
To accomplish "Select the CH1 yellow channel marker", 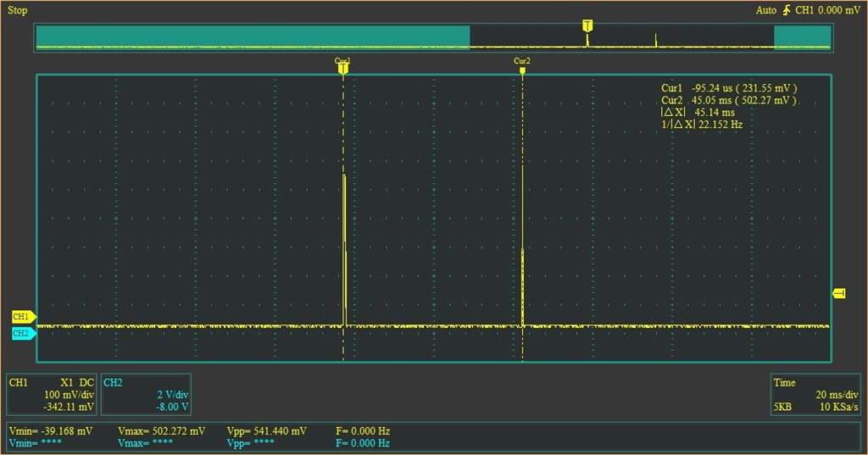I will click(24, 317).
